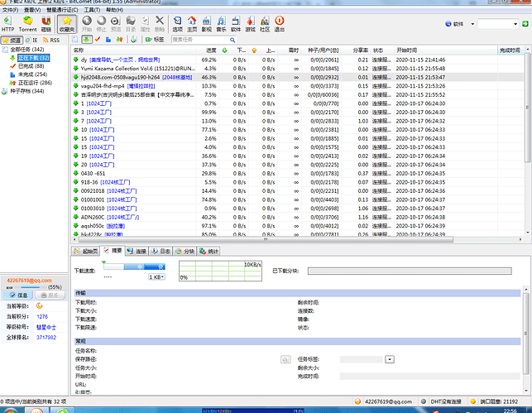Screen dimensions: 532x413
Task: Click the 停止 stop icon
Action: [x=101, y=24]
